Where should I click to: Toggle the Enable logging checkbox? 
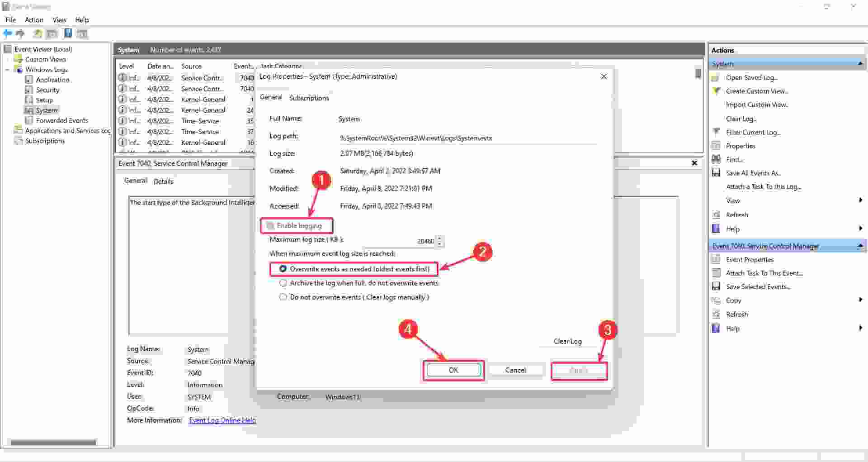point(270,225)
